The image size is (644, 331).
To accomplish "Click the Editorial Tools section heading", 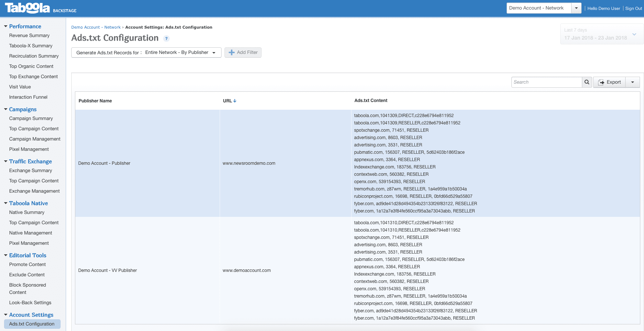I will click(x=28, y=255).
